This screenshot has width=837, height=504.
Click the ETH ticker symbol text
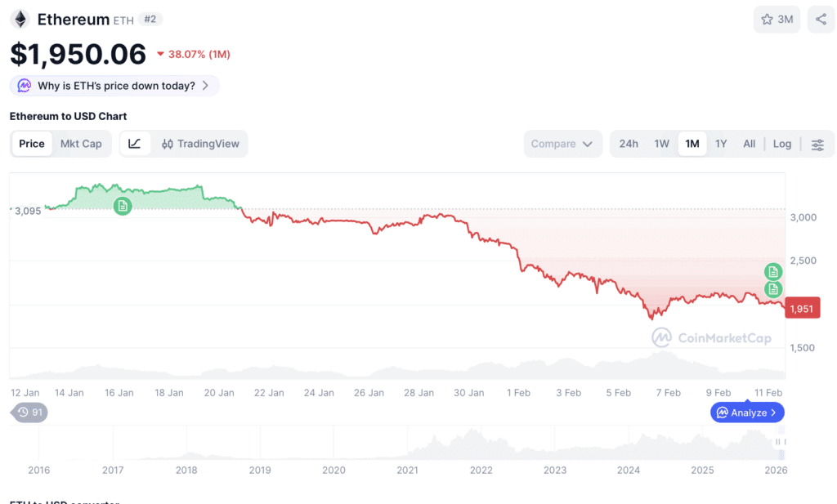coord(123,20)
